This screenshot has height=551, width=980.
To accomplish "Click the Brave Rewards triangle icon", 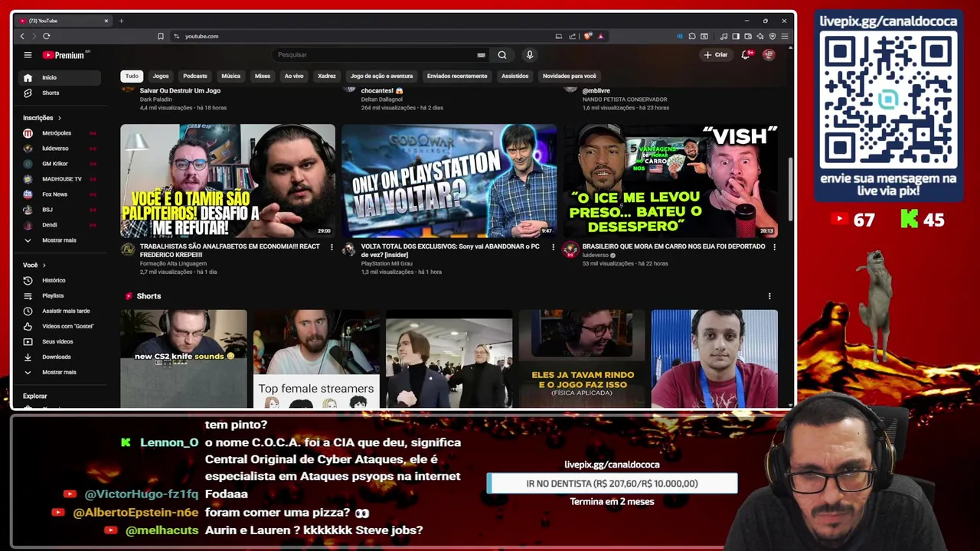I will click(601, 36).
